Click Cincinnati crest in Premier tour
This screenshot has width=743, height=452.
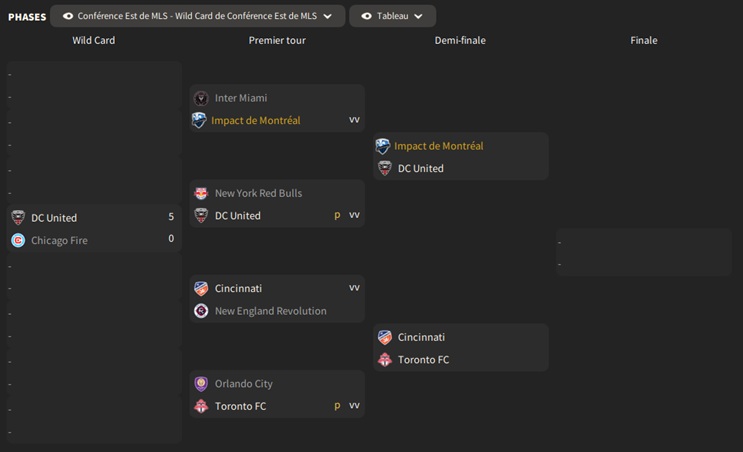(200, 288)
